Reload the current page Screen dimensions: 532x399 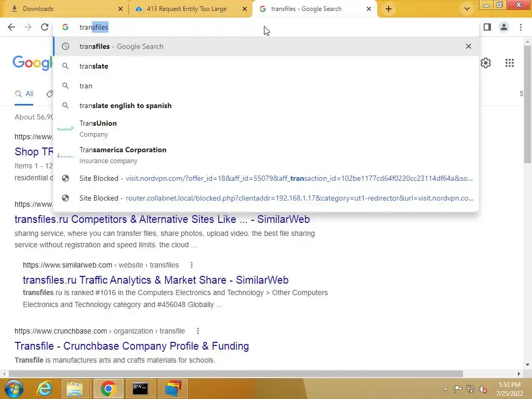tap(45, 27)
